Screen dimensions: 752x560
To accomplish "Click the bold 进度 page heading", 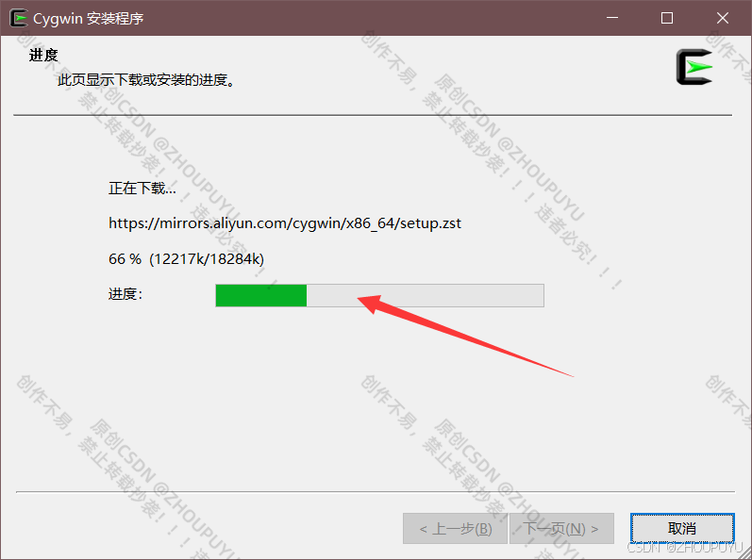I will (43, 55).
